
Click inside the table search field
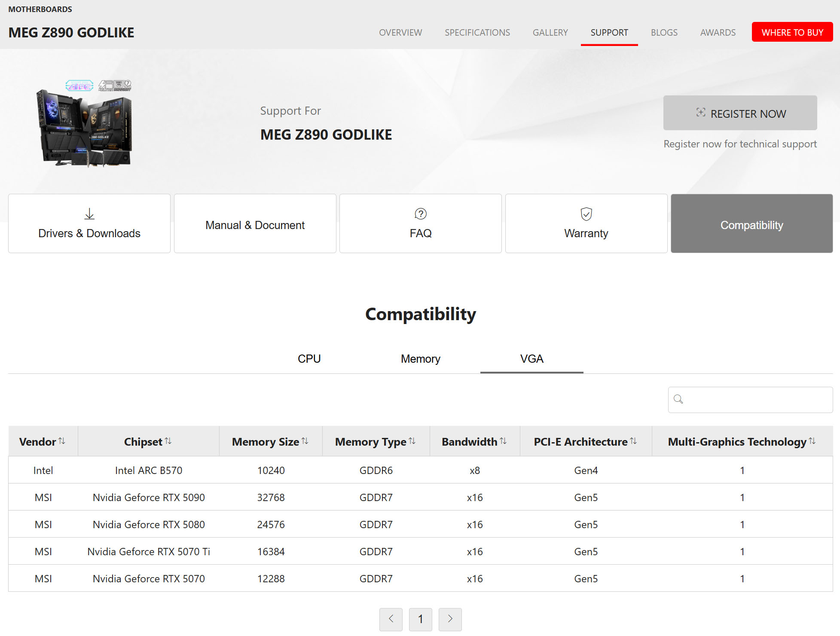756,400
